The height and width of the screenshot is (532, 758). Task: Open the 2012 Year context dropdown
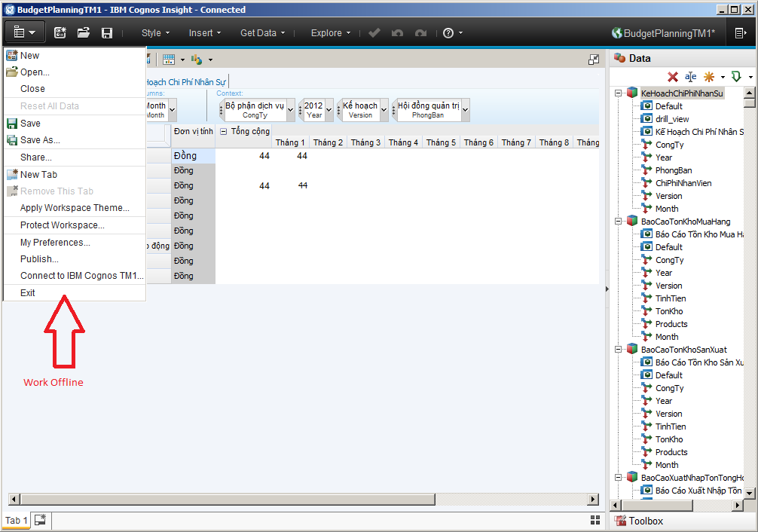329,110
